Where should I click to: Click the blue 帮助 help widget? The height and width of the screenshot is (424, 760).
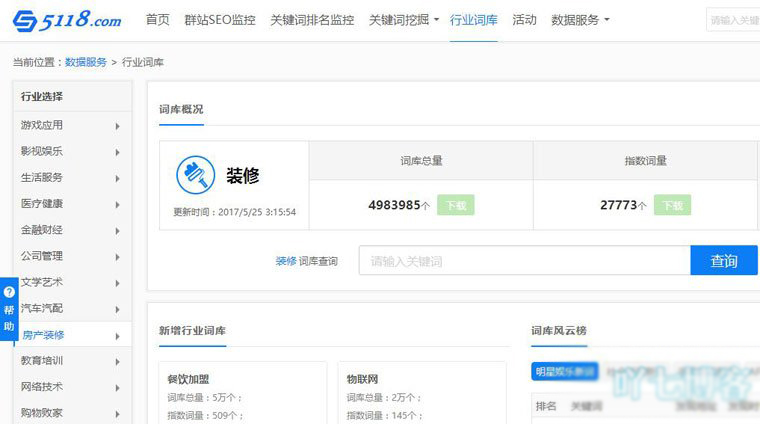[x=9, y=310]
